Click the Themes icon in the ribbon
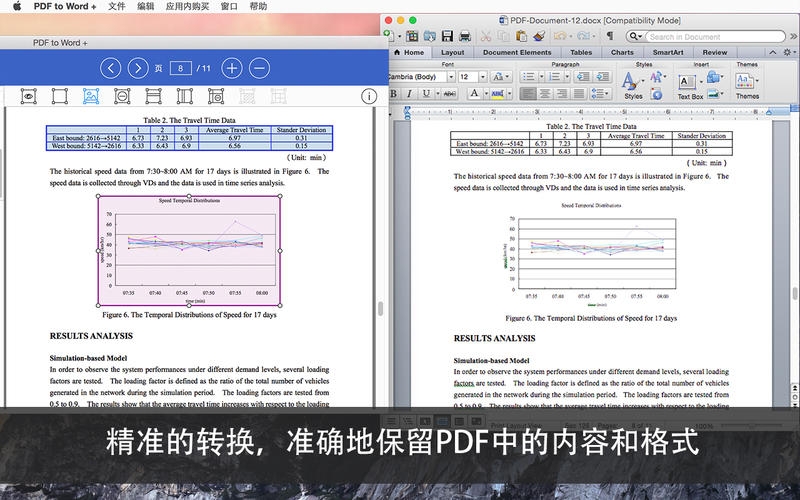Image resolution: width=800 pixels, height=500 pixels. click(x=744, y=81)
